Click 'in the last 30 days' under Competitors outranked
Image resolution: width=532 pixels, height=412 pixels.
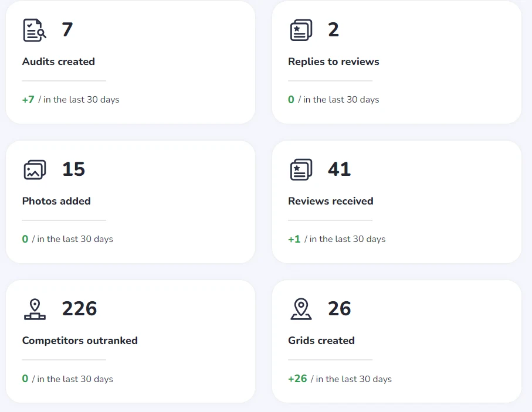point(75,379)
